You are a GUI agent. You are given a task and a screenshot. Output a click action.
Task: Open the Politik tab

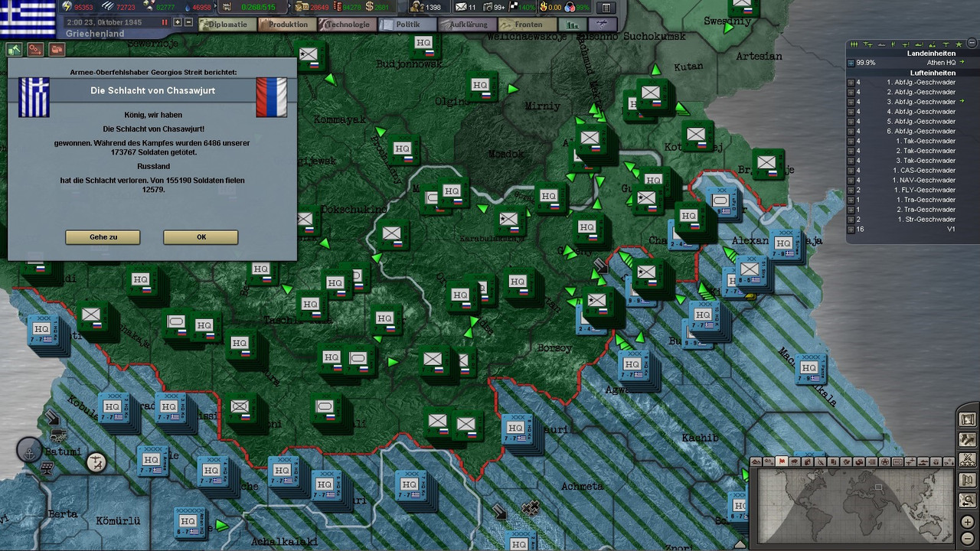408,24
